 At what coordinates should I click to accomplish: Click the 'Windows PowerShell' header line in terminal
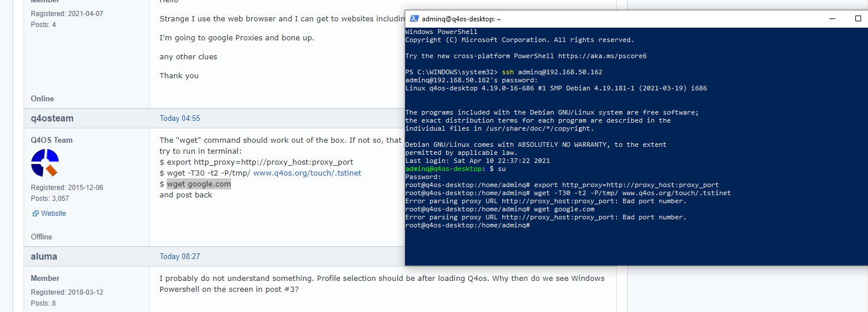point(441,32)
